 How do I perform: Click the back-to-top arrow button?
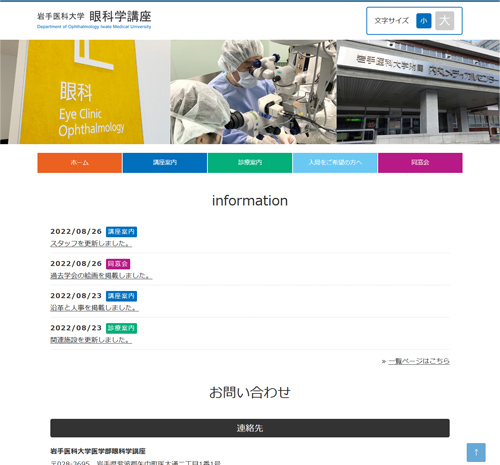pyautogui.click(x=476, y=452)
